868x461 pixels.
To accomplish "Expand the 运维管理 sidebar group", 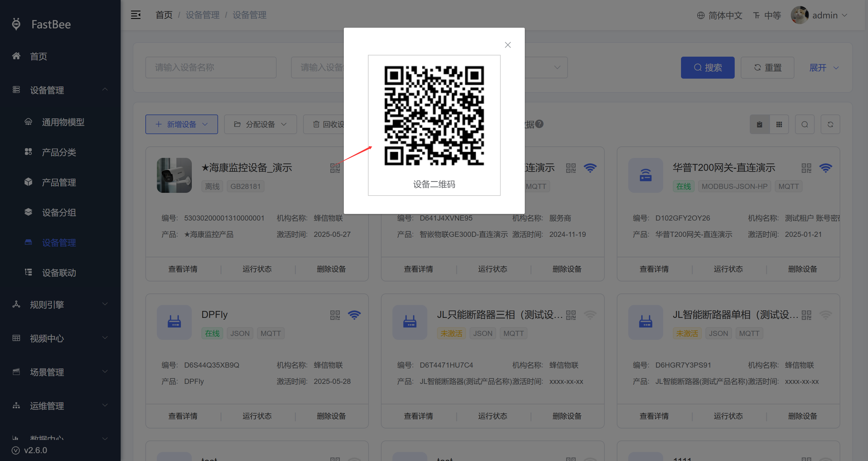I will click(60, 406).
